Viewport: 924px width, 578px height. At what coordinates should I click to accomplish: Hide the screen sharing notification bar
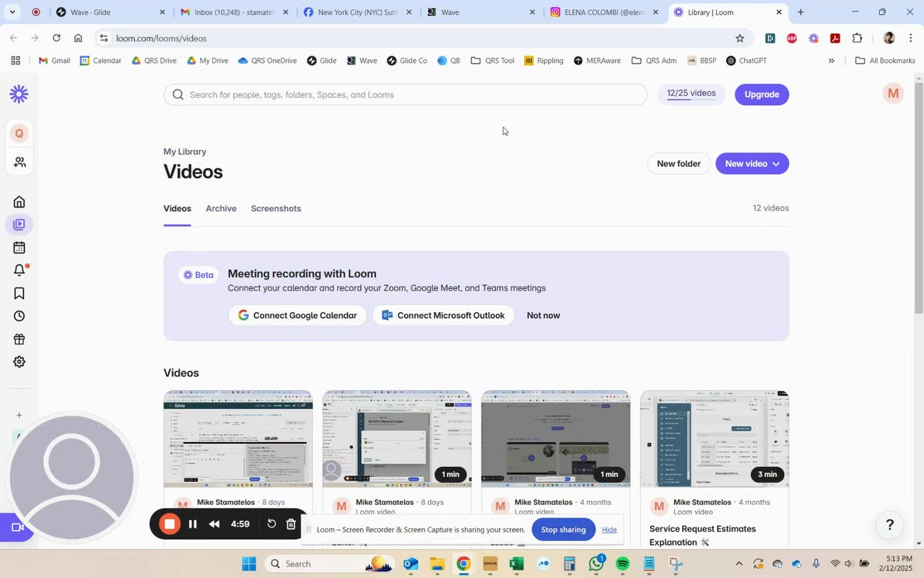pos(609,530)
